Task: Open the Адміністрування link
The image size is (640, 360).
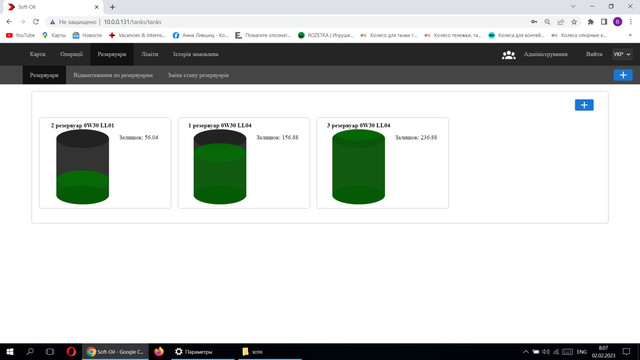Action: (x=545, y=54)
